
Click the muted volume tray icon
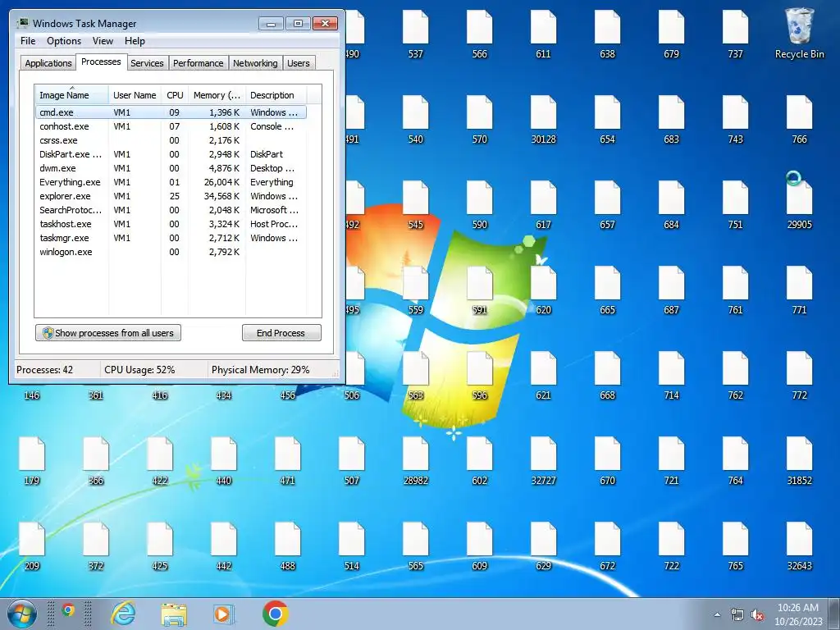pyautogui.click(x=757, y=615)
